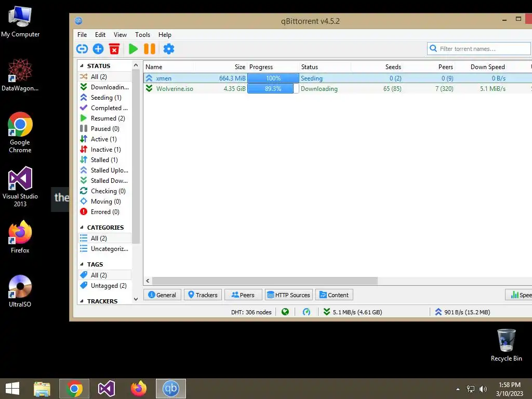Click sidebar scroll down arrow

pos(136,299)
